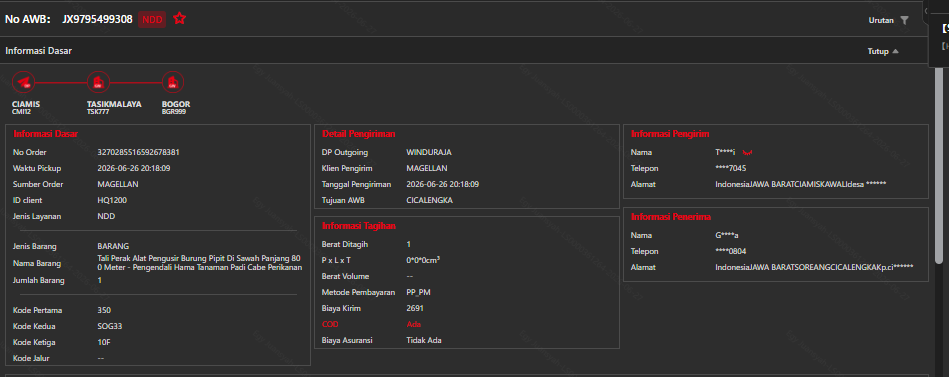949x377 pixels.
Task: Click the TSK777 station code
Action: (x=98, y=112)
